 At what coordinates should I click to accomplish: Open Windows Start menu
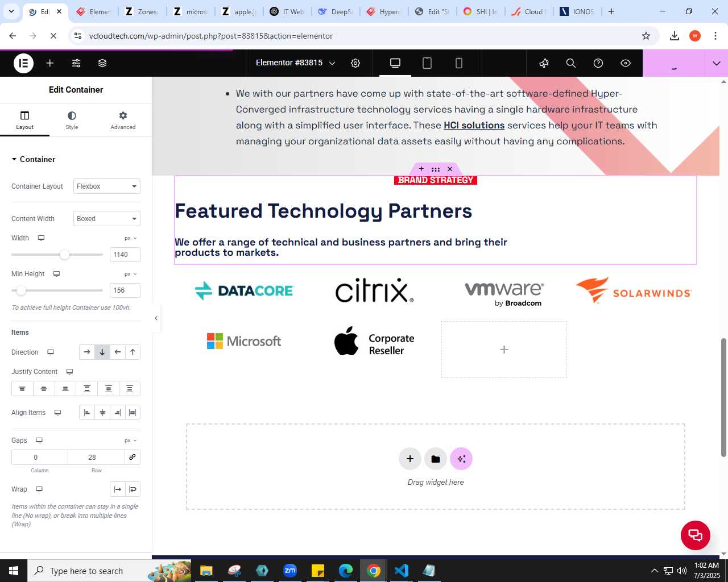[14, 571]
